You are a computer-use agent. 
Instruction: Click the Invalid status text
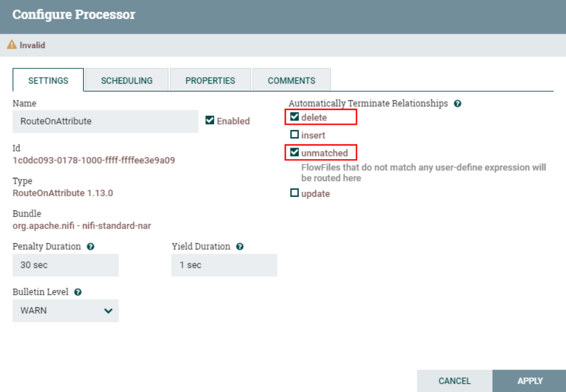coord(32,45)
